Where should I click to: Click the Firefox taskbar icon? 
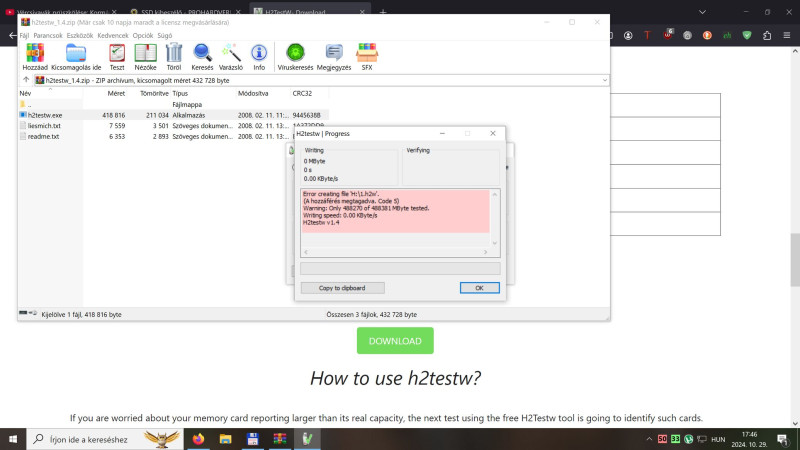198,439
